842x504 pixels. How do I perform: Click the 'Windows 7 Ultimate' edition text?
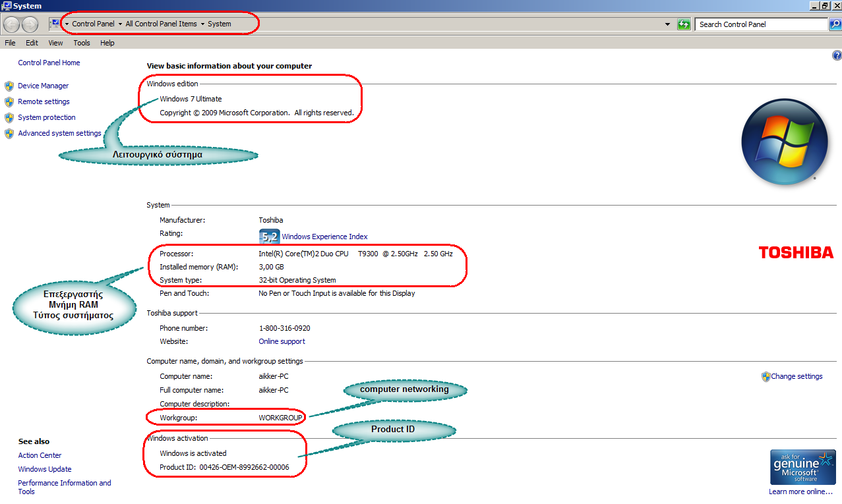191,99
